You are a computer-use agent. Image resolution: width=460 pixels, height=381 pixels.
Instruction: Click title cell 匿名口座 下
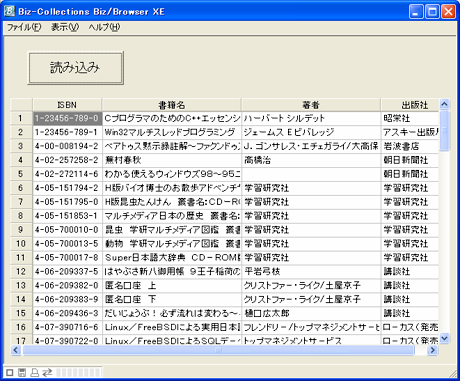click(x=172, y=299)
